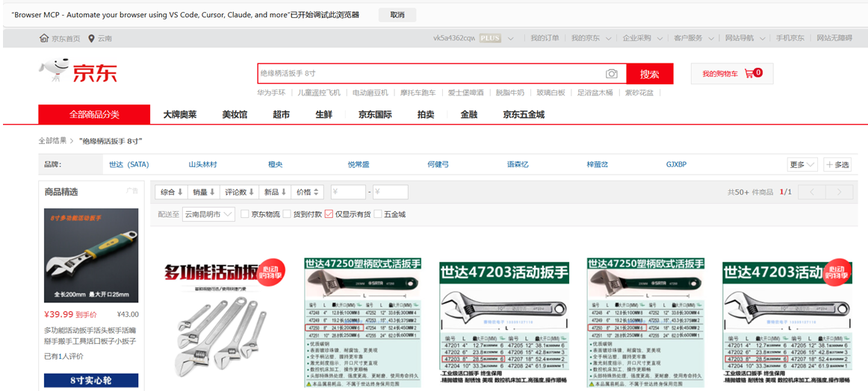Go to 超市 in the navigation

(281, 114)
